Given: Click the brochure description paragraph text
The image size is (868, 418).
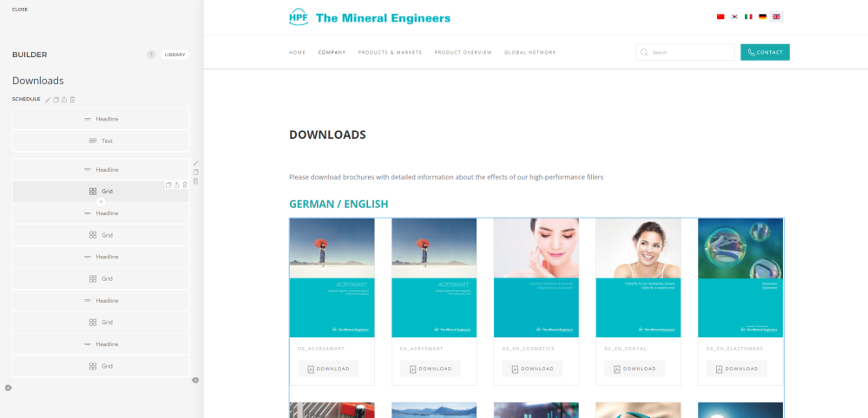Looking at the screenshot, I should (446, 177).
